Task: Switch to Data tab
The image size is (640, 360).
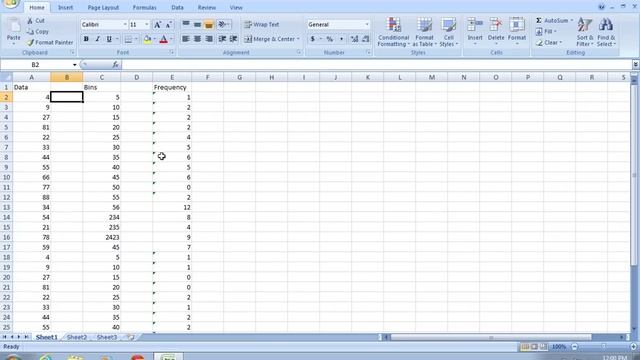Action: coord(177,7)
